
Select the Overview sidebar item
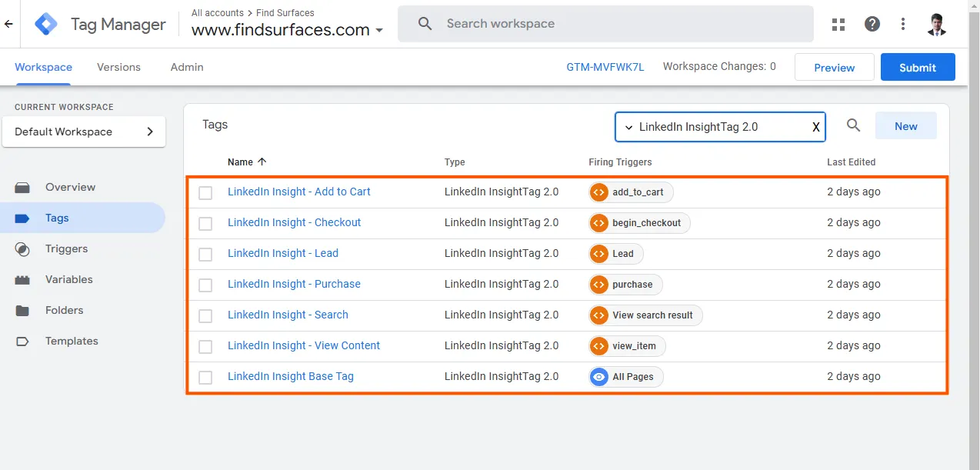[82, 187]
